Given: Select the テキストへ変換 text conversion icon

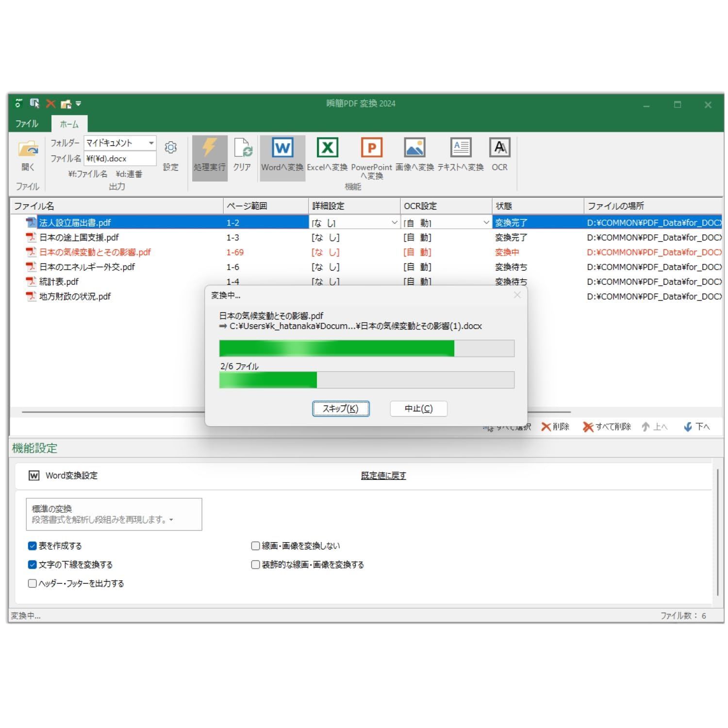Looking at the screenshot, I should click(x=461, y=148).
